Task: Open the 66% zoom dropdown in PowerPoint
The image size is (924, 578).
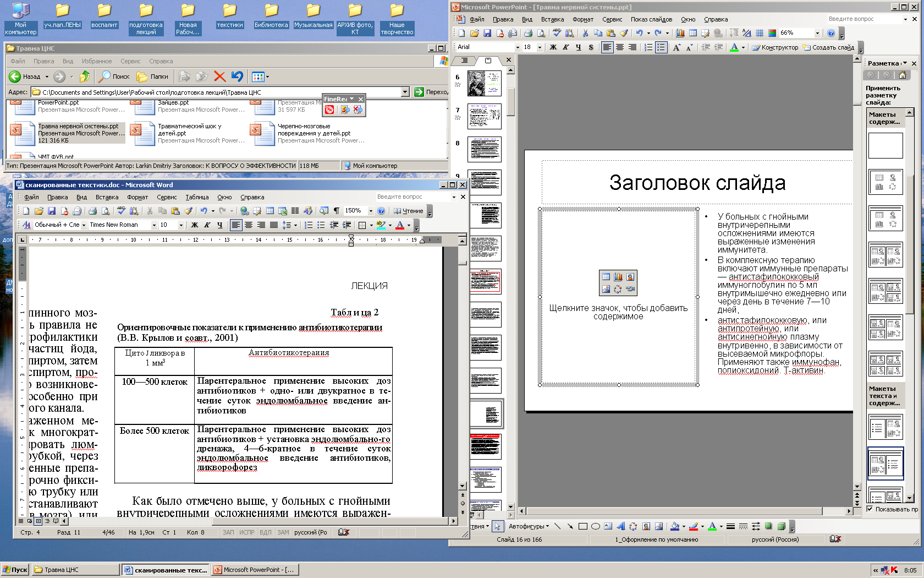Action: 817,33
